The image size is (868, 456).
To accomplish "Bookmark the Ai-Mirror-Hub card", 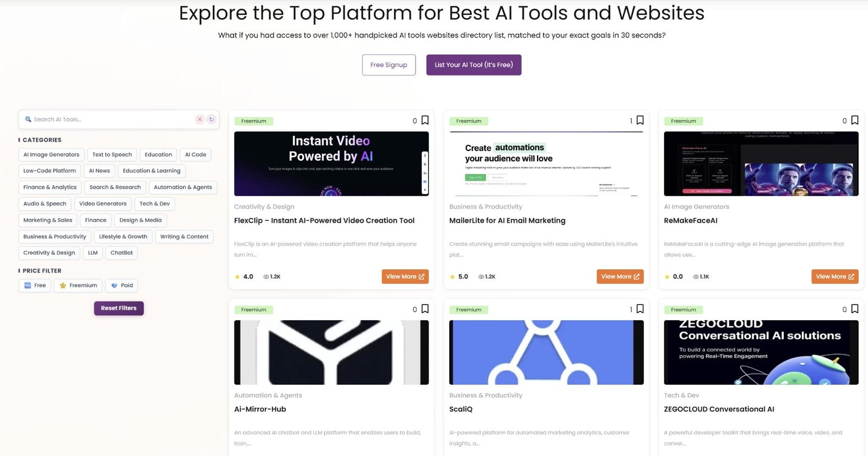I will tap(425, 309).
